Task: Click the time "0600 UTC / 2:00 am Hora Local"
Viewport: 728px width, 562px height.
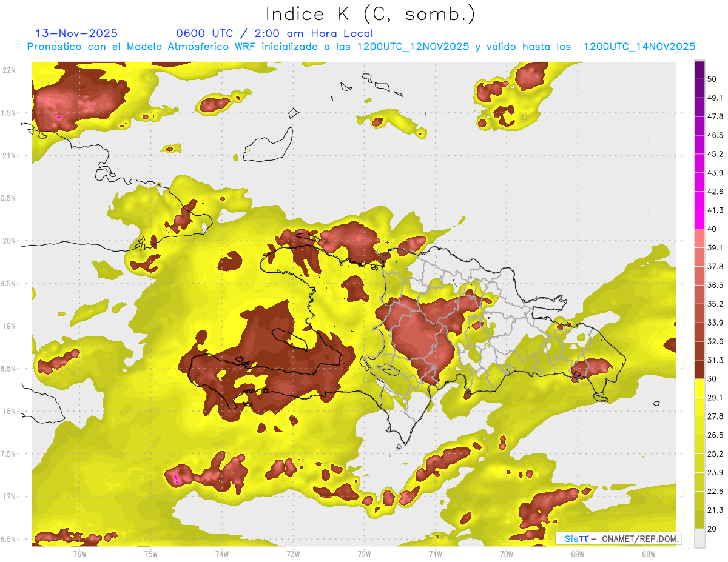Action: (275, 33)
